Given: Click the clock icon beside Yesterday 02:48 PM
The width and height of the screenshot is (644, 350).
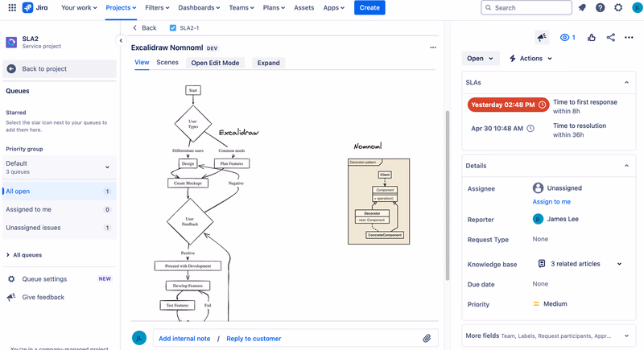Looking at the screenshot, I should click(542, 105).
